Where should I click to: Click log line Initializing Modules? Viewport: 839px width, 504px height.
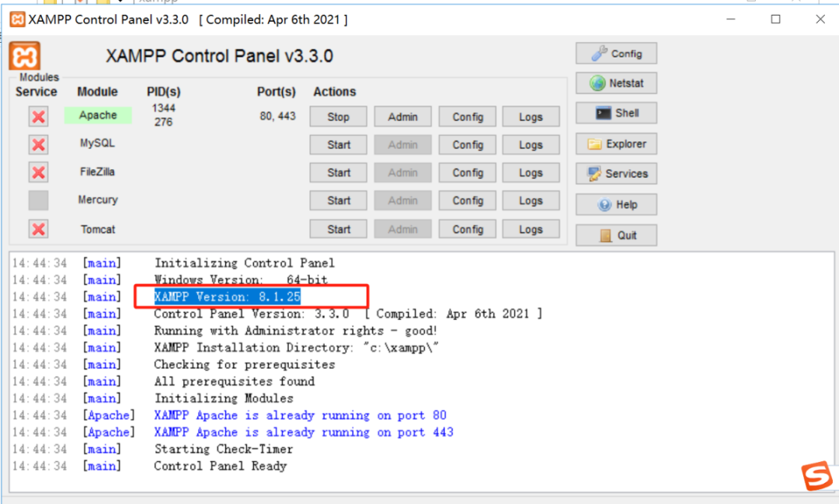click(x=224, y=398)
